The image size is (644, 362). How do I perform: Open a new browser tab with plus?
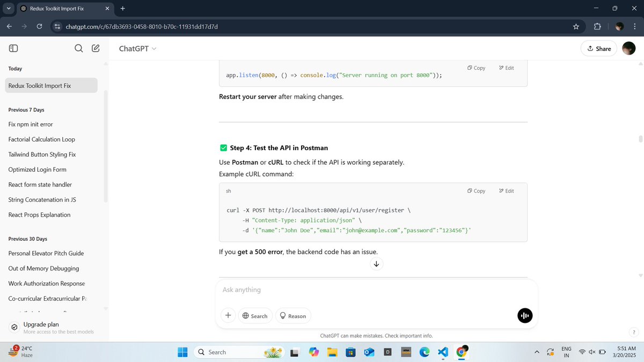[x=122, y=9]
